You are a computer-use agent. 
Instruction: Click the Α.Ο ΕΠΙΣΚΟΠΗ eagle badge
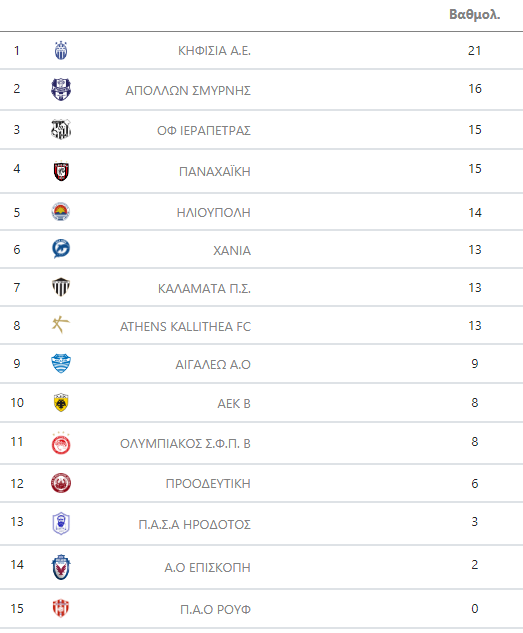click(61, 567)
